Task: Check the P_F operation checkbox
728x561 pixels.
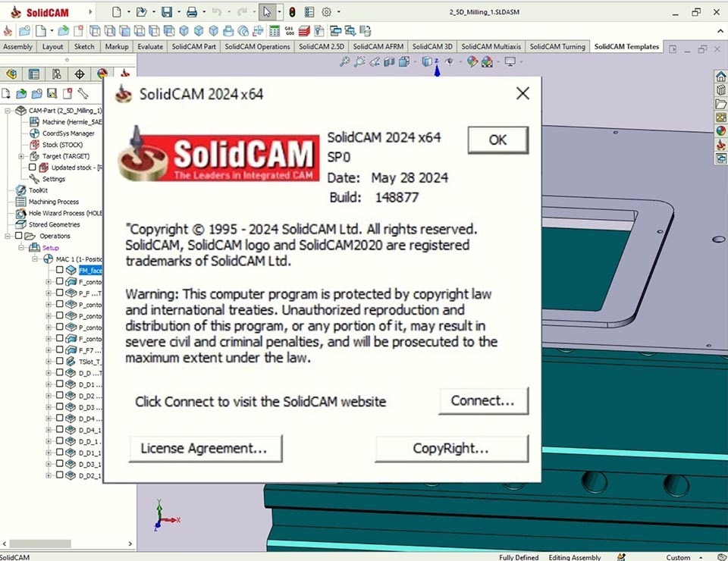Action: point(59,293)
